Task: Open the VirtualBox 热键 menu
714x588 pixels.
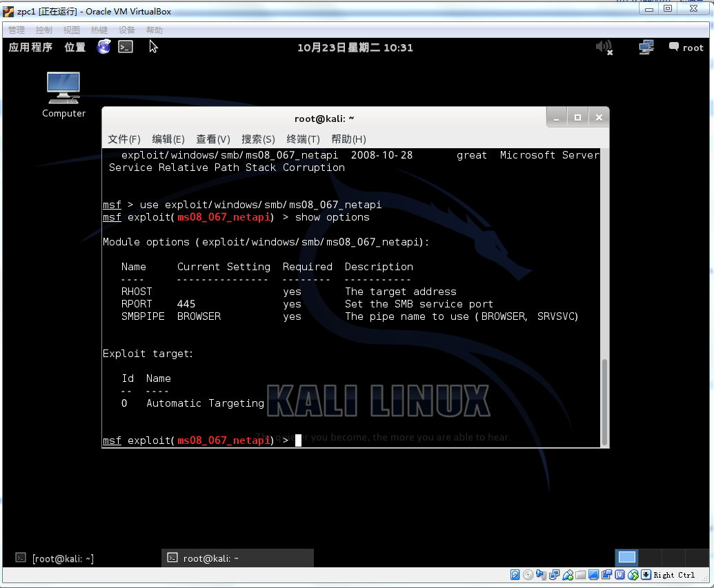Action: click(99, 30)
